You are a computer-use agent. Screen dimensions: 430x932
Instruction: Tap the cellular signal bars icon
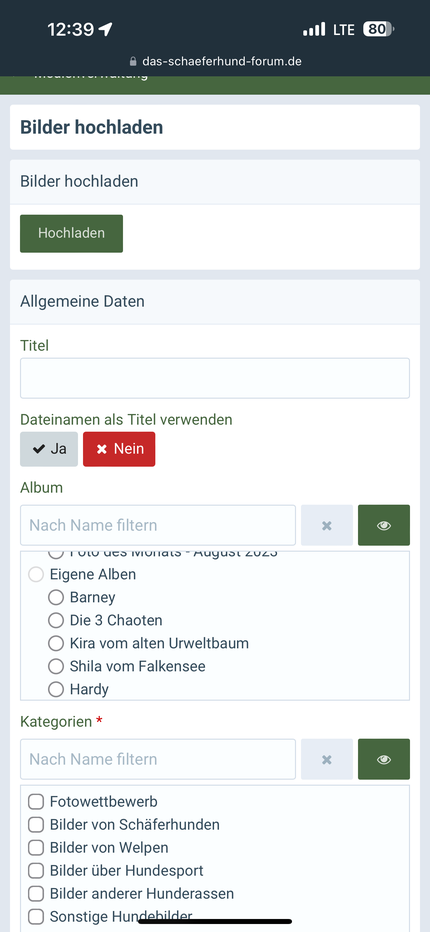coord(314,29)
